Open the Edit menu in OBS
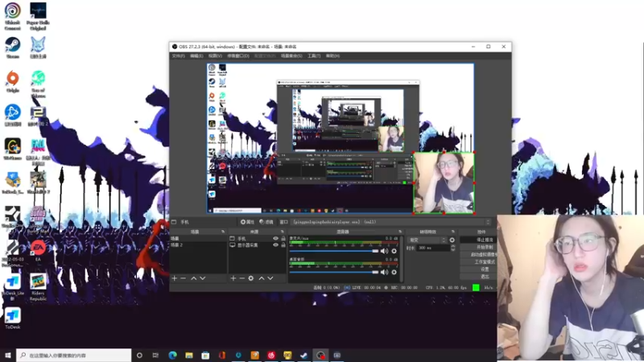Image resolution: width=644 pixels, height=362 pixels. tap(196, 56)
